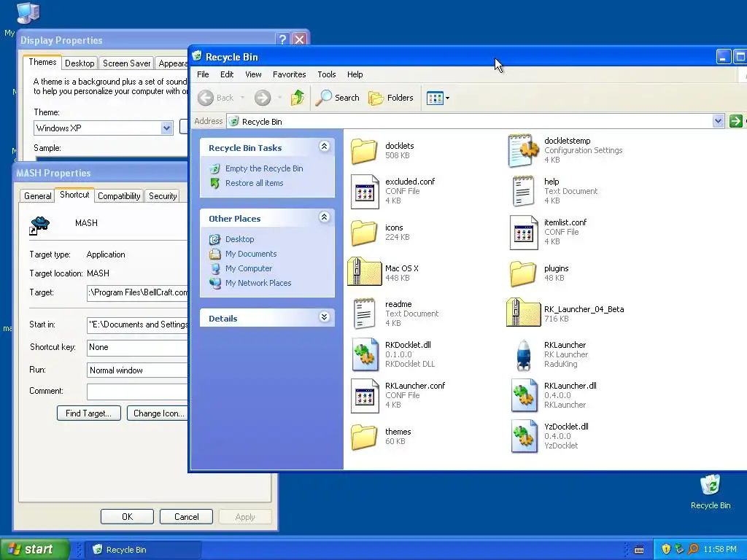Click OK in MASH Properties
This screenshot has width=747, height=560.
point(127,517)
